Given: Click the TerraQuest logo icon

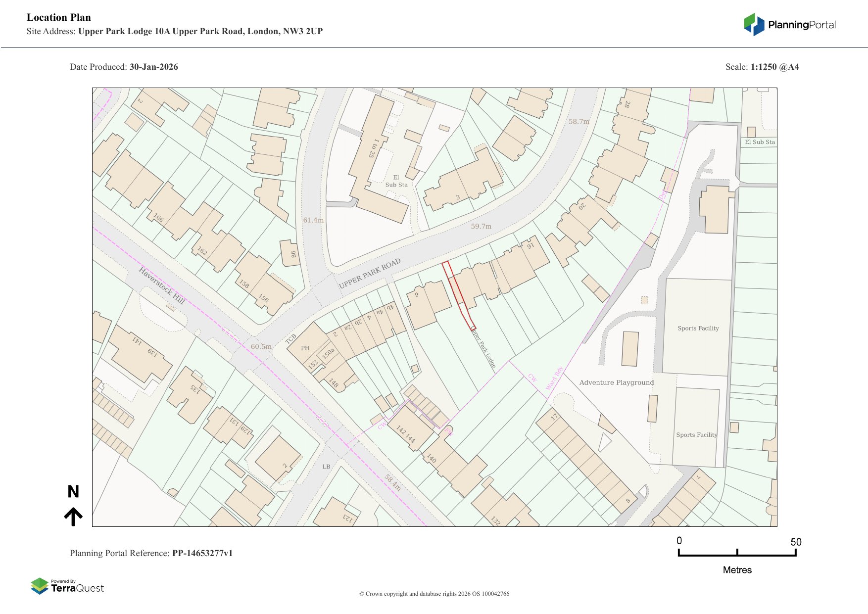Looking at the screenshot, I should pyautogui.click(x=40, y=586).
